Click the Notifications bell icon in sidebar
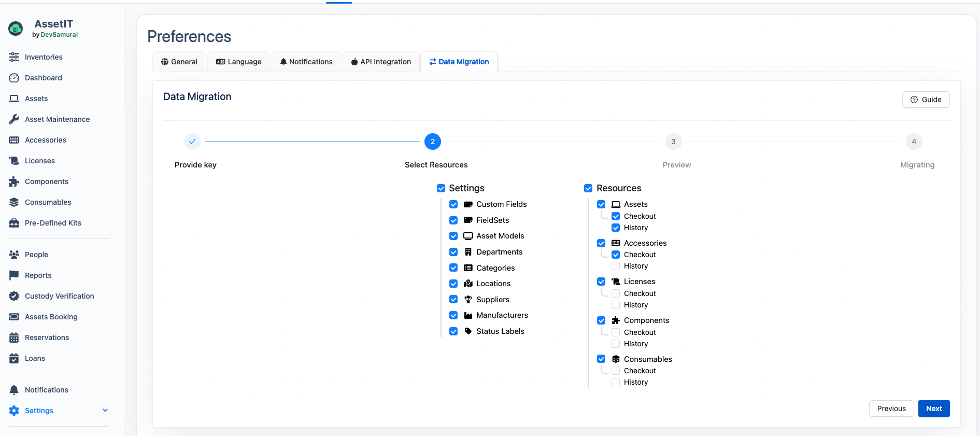Viewport: 980px width, 436px height. point(14,390)
